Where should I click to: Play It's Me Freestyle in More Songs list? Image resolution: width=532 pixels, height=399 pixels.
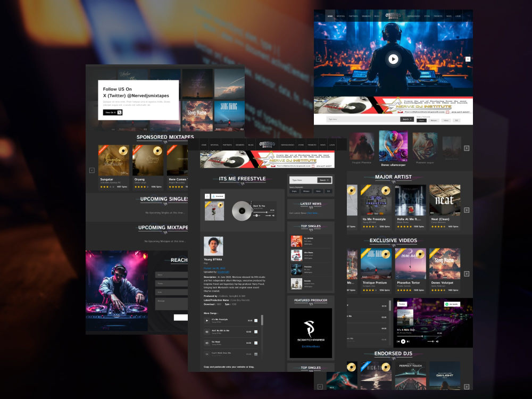click(x=207, y=321)
